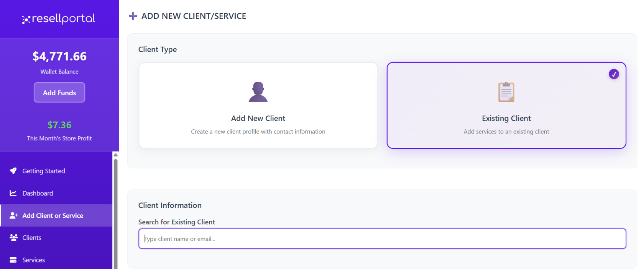The image size is (644, 269).
Task: Click the sidebar scrollbar thumb
Action: click(115, 214)
